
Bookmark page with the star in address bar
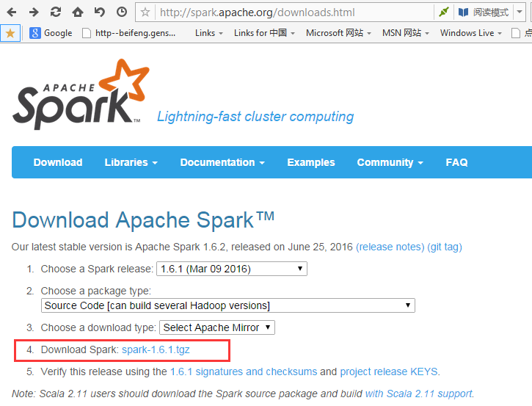[x=145, y=12]
